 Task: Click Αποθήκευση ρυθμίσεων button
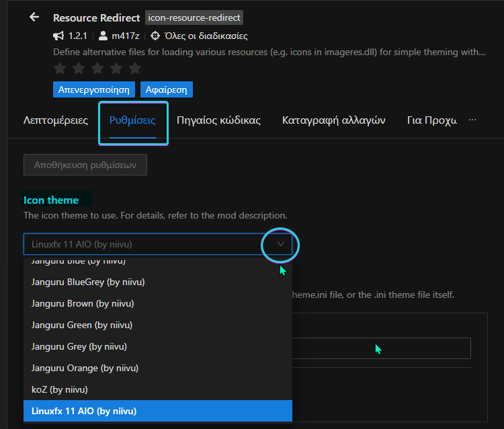[85, 165]
